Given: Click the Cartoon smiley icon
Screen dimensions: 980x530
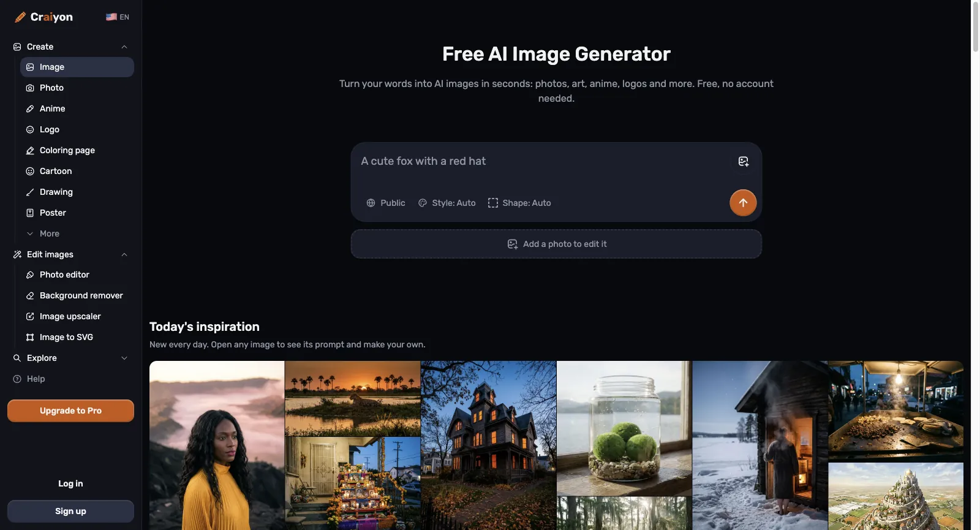Looking at the screenshot, I should (x=30, y=172).
